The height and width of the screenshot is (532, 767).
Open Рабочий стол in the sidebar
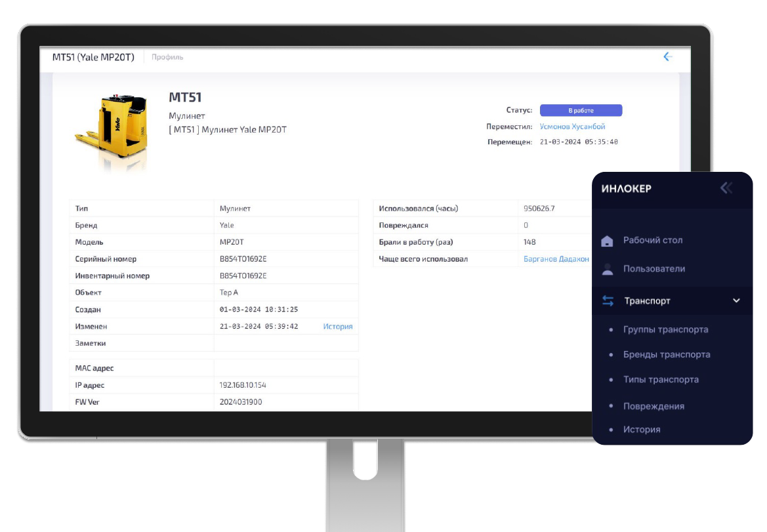[x=653, y=240]
